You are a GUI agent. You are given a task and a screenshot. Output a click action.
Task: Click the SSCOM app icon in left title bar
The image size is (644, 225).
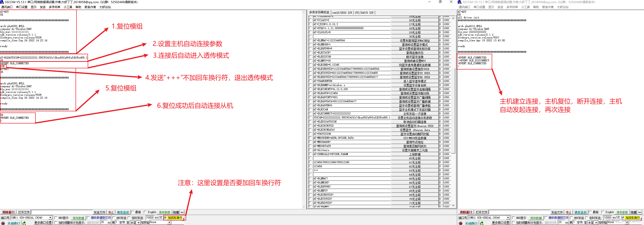click(2, 2)
